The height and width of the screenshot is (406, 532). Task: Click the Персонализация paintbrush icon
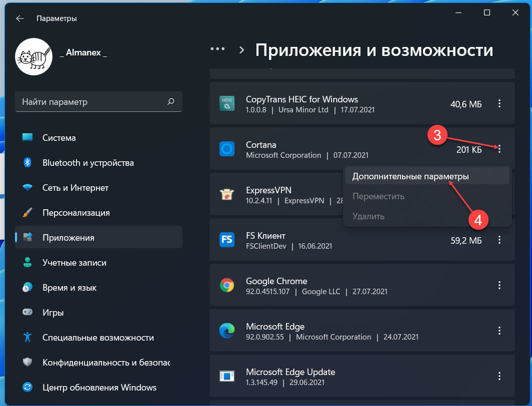pyautogui.click(x=27, y=213)
